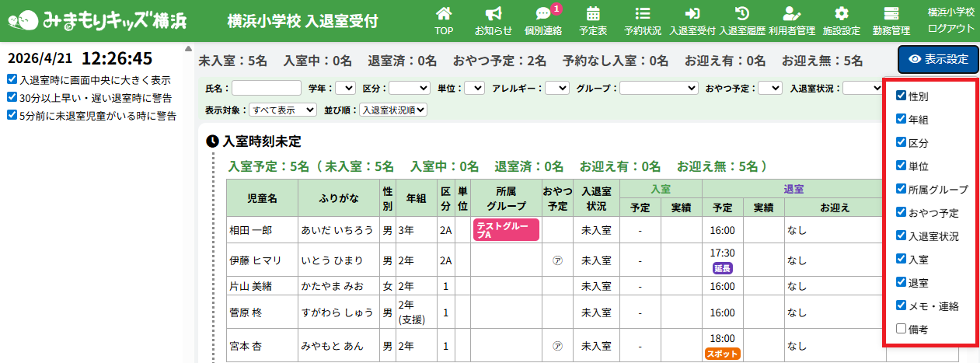Expand the 並び順 sort dropdown

[393, 110]
